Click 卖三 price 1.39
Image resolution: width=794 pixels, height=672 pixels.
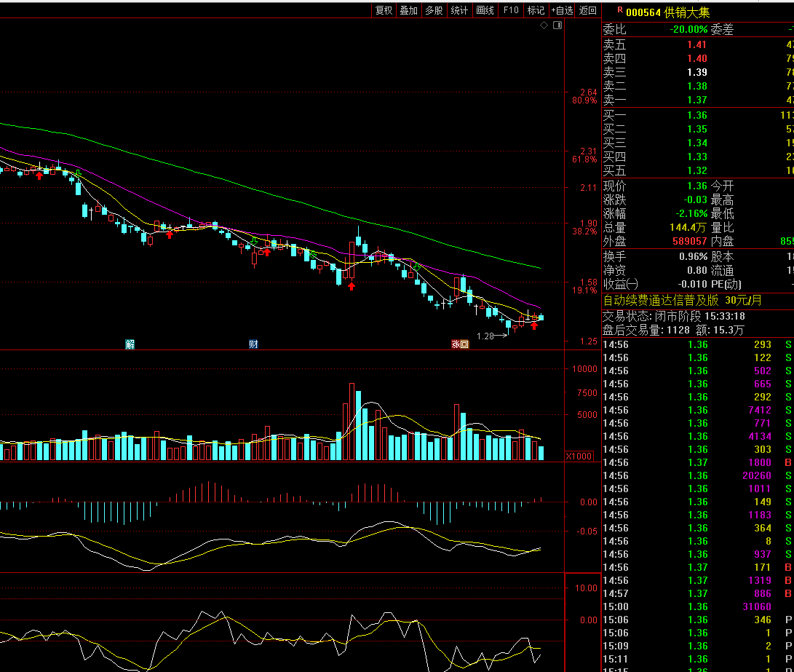pos(696,72)
